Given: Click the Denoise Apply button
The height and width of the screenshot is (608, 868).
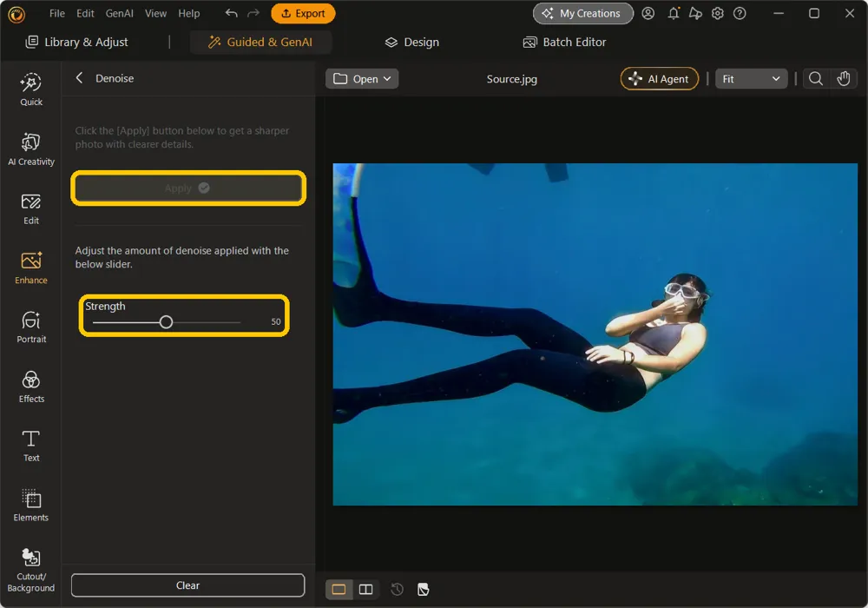Looking at the screenshot, I should tap(188, 188).
